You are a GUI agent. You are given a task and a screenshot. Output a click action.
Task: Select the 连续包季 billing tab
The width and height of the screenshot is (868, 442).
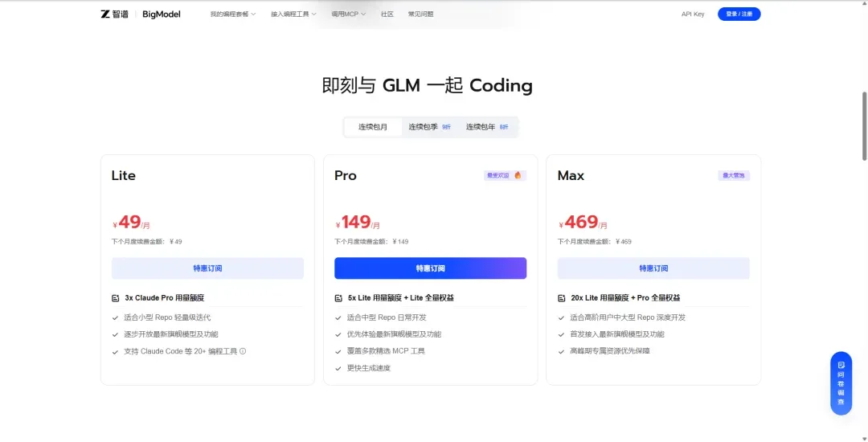[429, 127]
